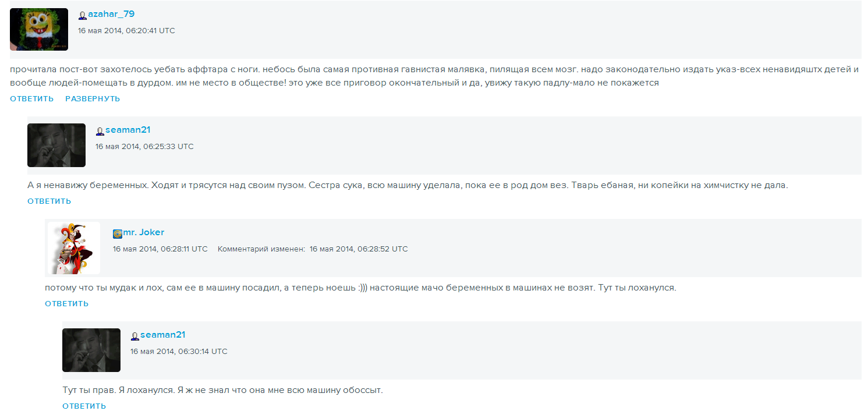Open mr. Joker's jester avatar image
The image size is (868, 418).
pos(74,248)
